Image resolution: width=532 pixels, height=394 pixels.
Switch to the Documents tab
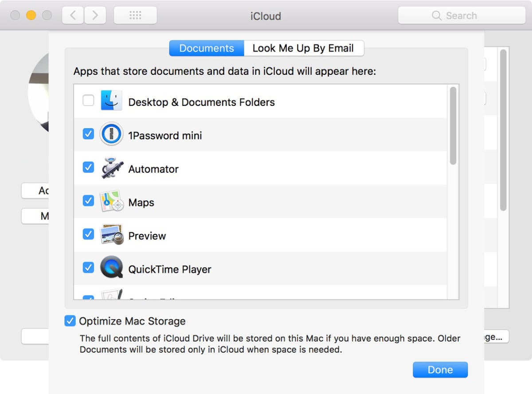tap(207, 48)
